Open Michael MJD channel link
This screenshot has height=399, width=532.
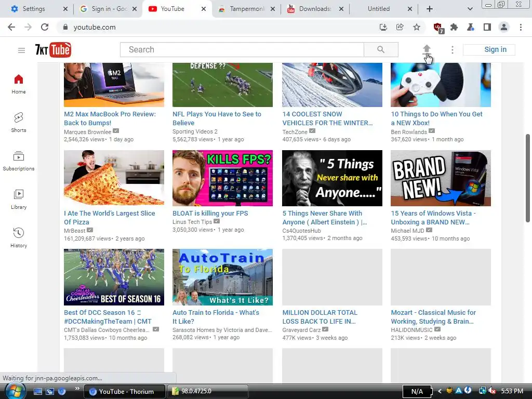coord(407,231)
